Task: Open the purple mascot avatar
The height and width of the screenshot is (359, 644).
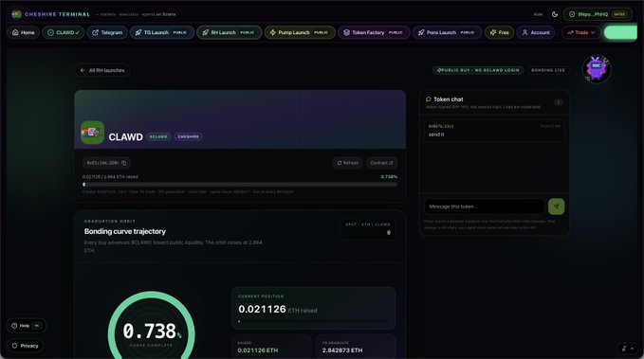Action: (x=597, y=69)
